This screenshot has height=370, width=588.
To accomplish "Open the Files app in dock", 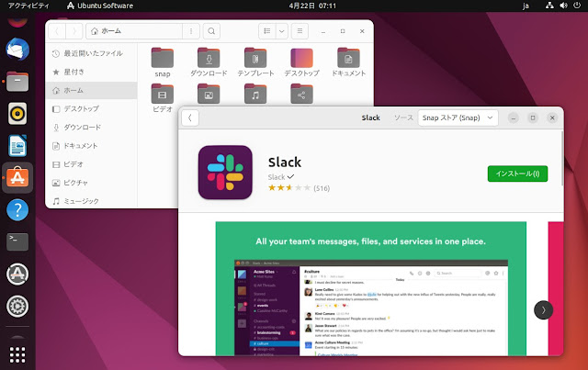I will (x=17, y=82).
